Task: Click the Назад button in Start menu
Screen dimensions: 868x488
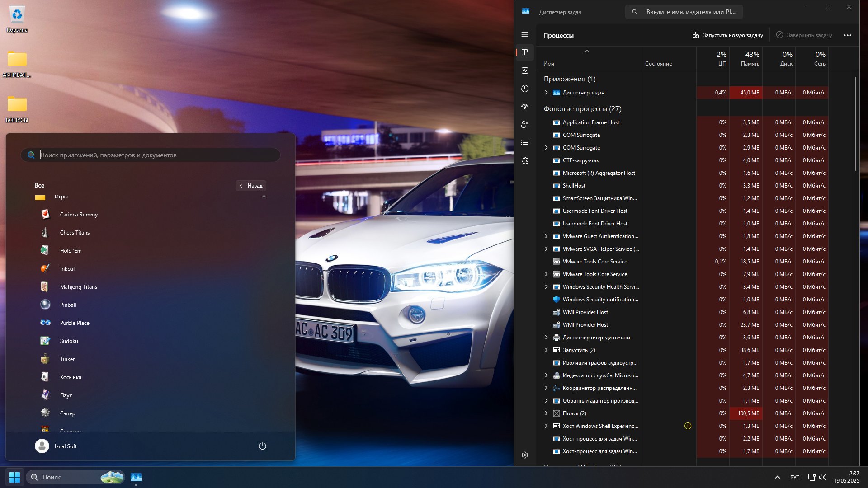Action: [x=251, y=186]
